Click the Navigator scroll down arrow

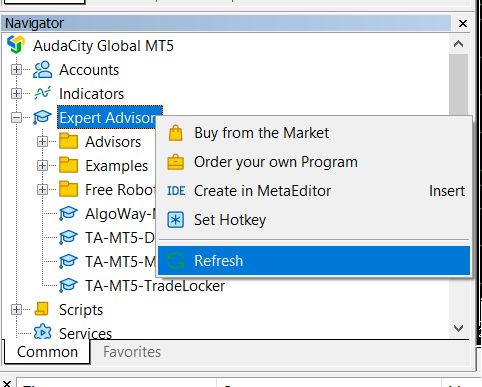coord(459,329)
